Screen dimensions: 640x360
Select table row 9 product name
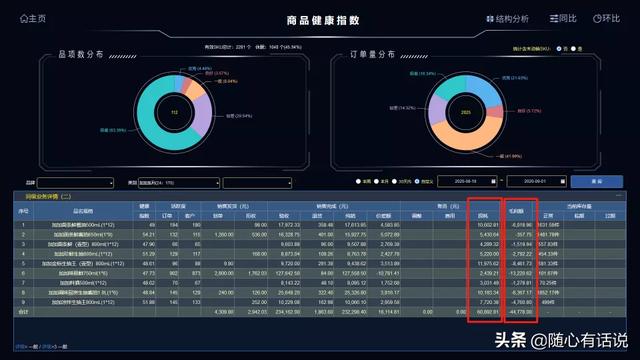click(x=83, y=302)
